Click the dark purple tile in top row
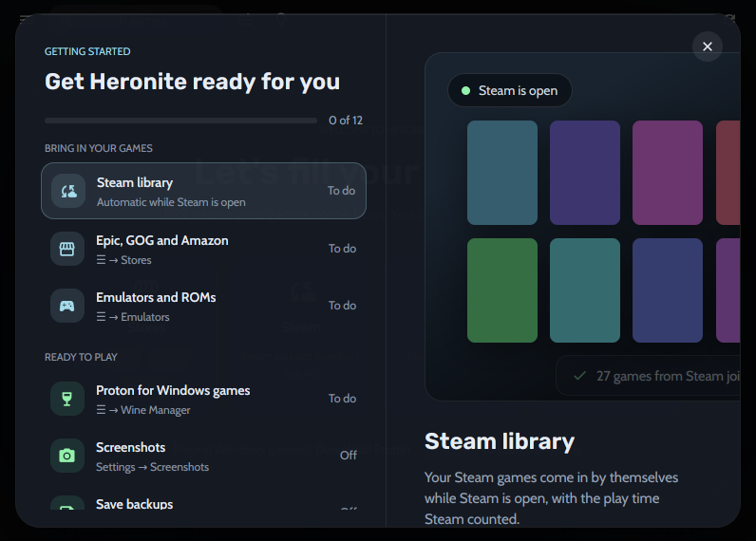Screen dimensions: 756x541 pos(585,173)
